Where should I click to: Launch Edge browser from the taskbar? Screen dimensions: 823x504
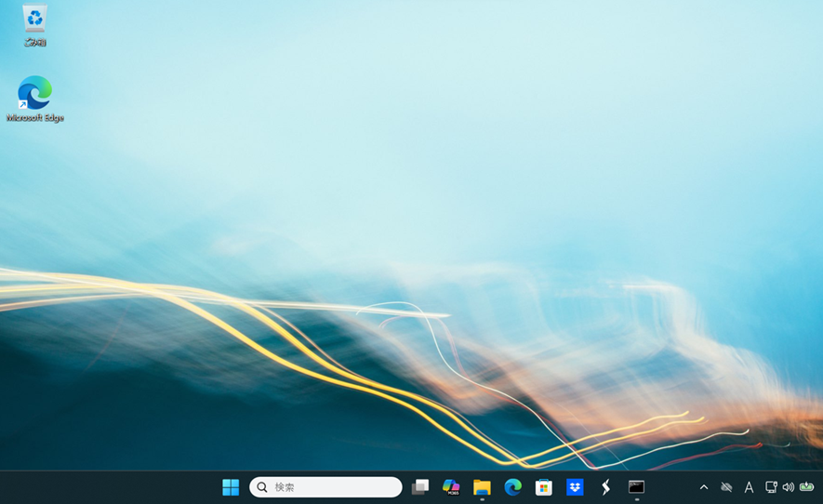click(x=512, y=487)
